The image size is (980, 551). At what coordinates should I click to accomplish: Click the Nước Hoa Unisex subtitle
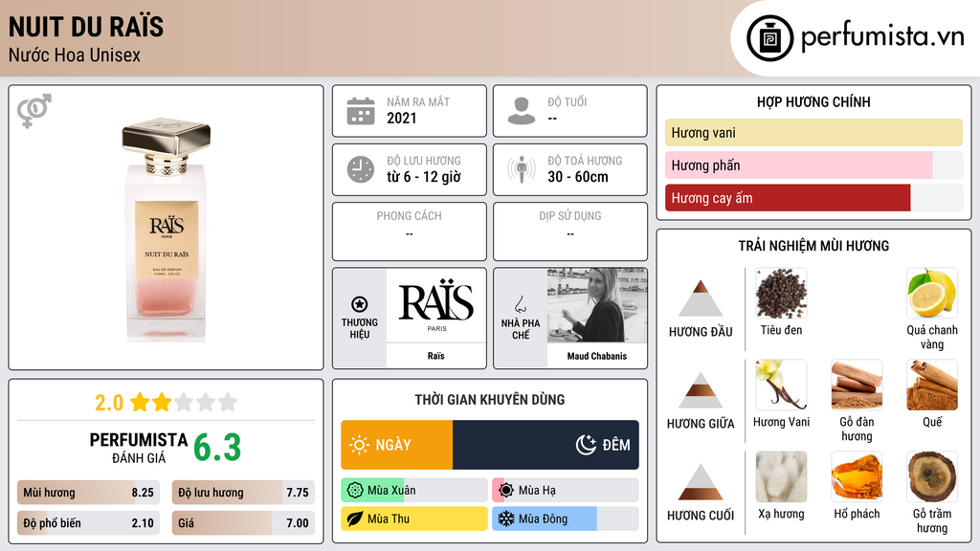[75, 55]
